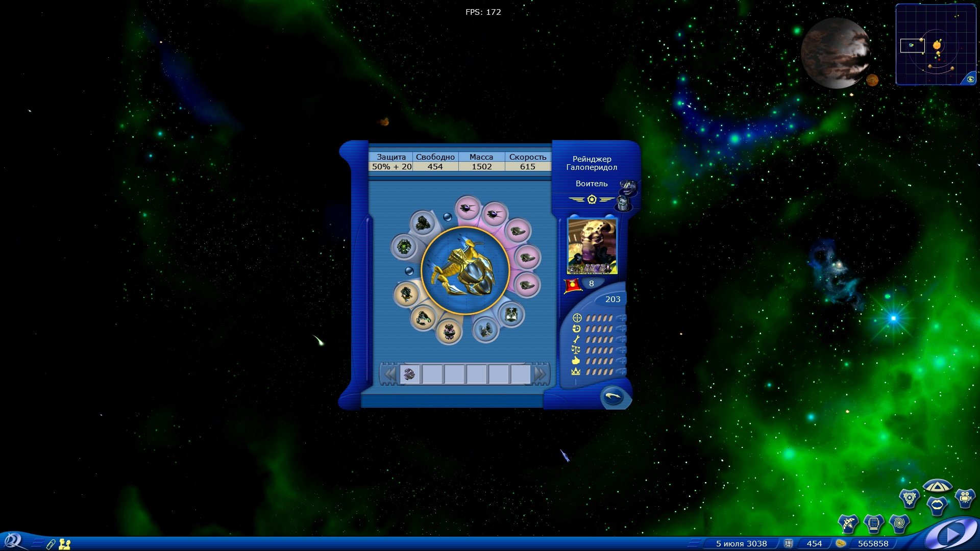Screen dimensions: 980x551
Task: Increase trade skill with plus button
Action: [621, 350]
